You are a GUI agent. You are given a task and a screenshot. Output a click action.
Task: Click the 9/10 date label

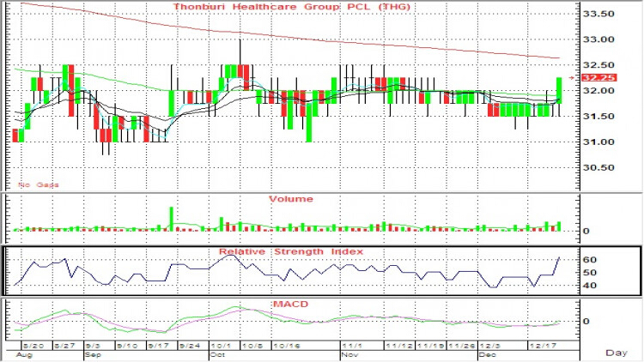tap(127, 346)
